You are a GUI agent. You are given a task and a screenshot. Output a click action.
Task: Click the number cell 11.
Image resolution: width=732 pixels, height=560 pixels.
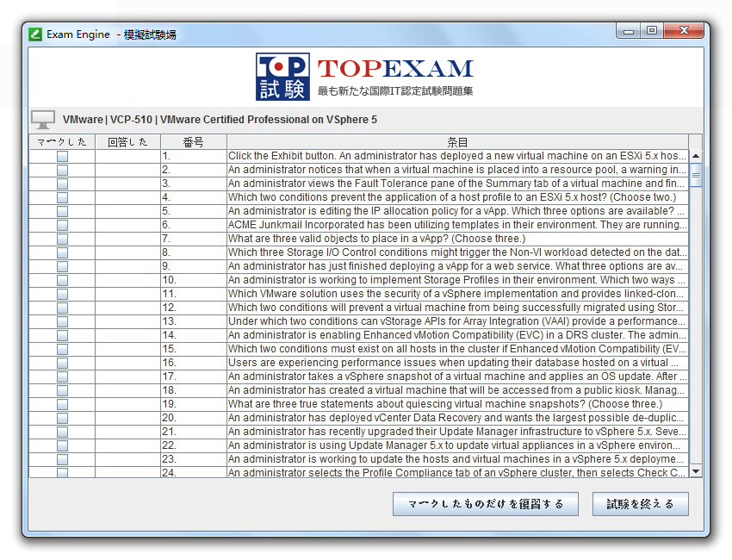[194, 294]
